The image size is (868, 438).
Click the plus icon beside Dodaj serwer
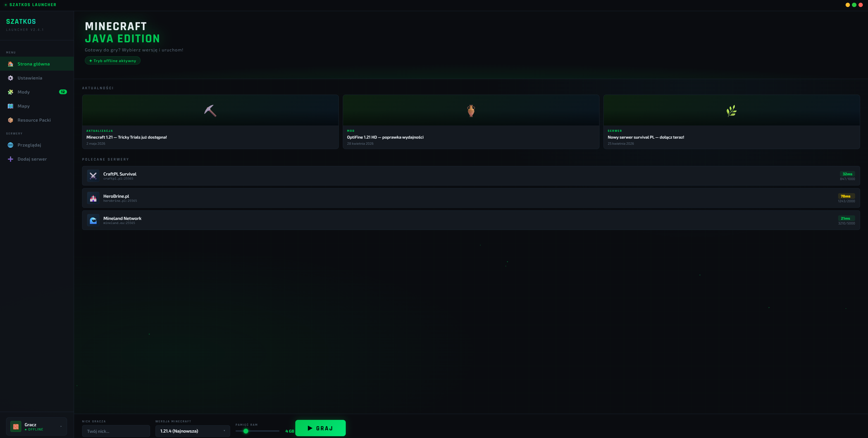(x=10, y=159)
